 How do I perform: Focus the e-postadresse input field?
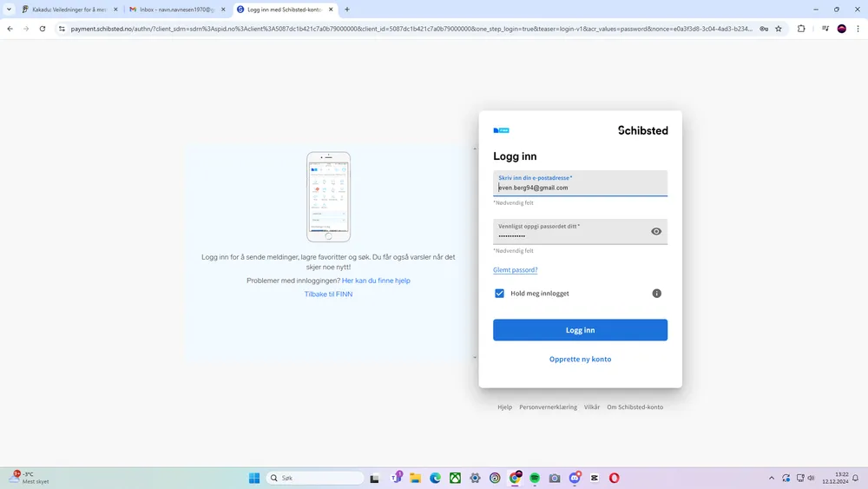[580, 183]
